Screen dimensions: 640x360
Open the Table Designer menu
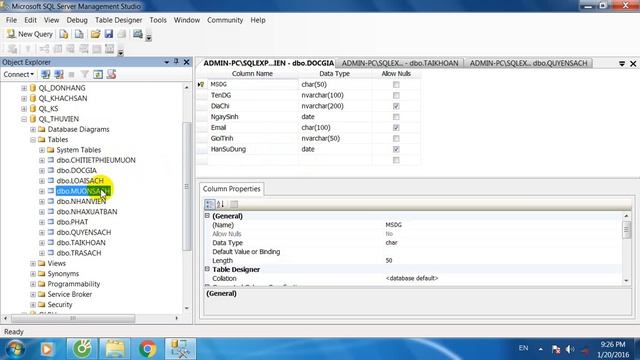tap(118, 20)
